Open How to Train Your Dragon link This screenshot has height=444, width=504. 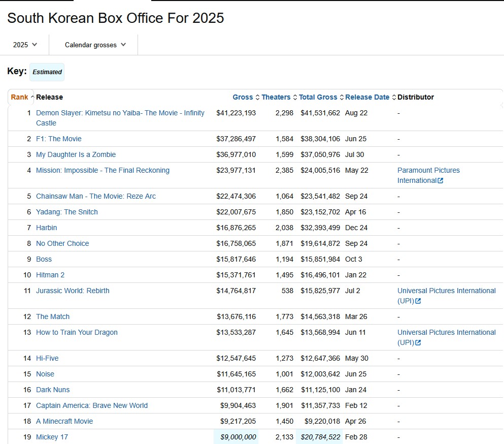pos(77,332)
